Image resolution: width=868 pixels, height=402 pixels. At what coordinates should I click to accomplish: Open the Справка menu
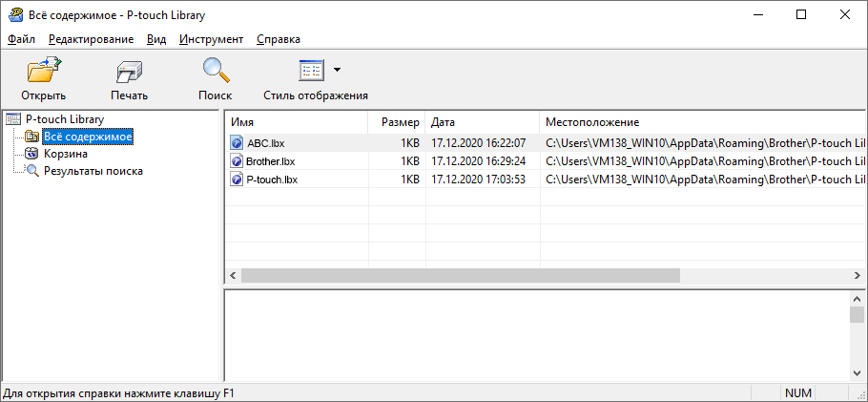pos(279,39)
